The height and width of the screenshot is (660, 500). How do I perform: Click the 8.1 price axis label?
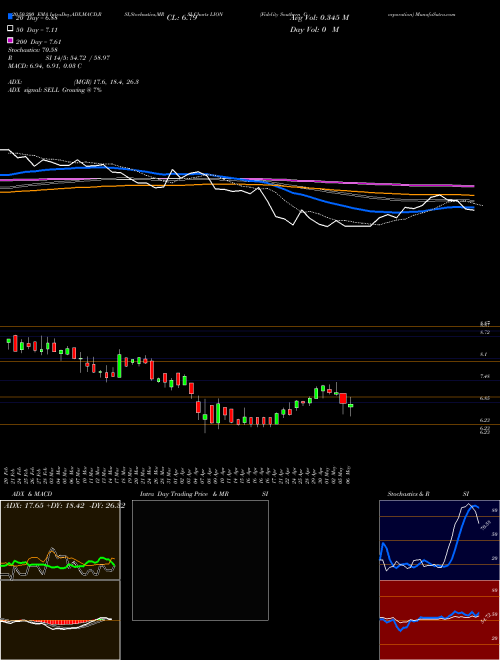point(484,354)
